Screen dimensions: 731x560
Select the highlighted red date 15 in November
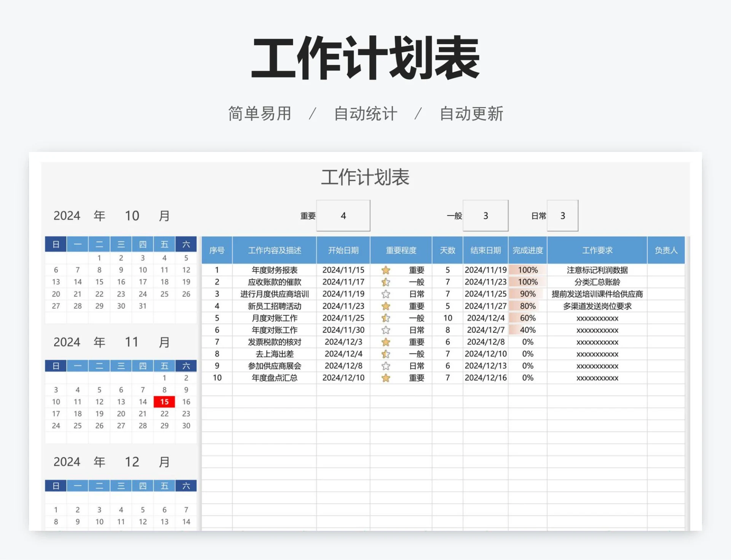(164, 402)
